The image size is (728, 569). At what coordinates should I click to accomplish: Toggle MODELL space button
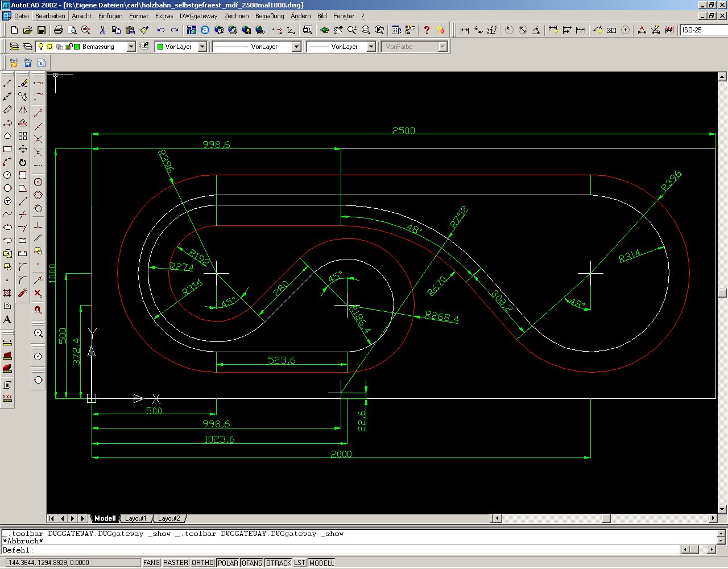(322, 563)
